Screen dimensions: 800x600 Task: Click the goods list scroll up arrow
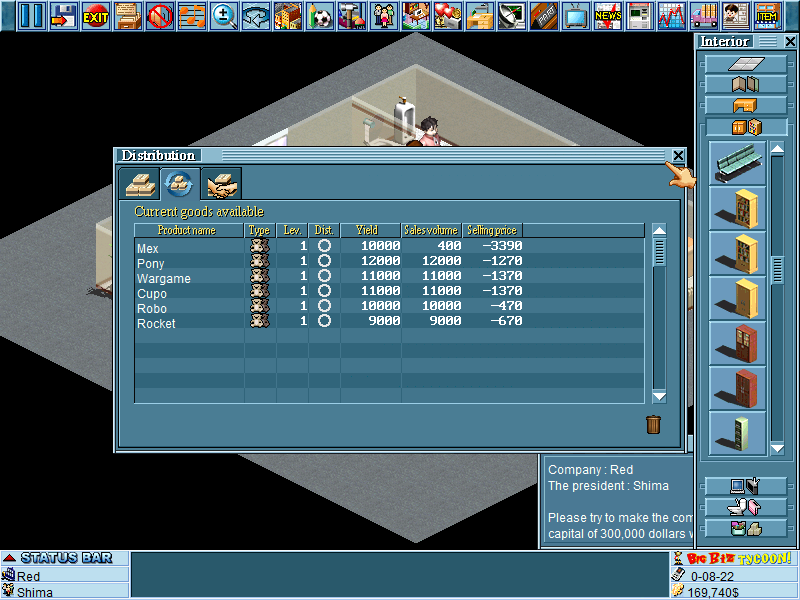click(659, 231)
